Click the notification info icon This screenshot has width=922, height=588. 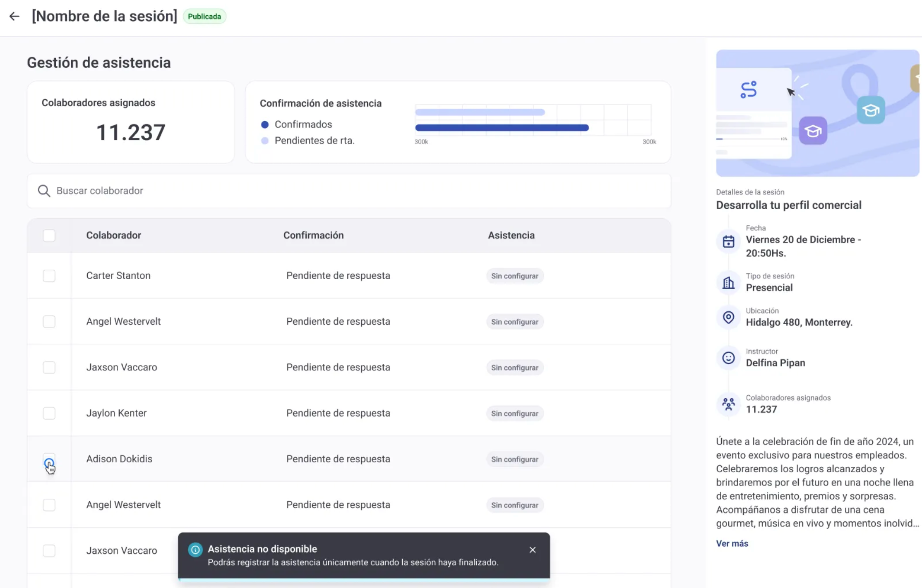click(195, 550)
